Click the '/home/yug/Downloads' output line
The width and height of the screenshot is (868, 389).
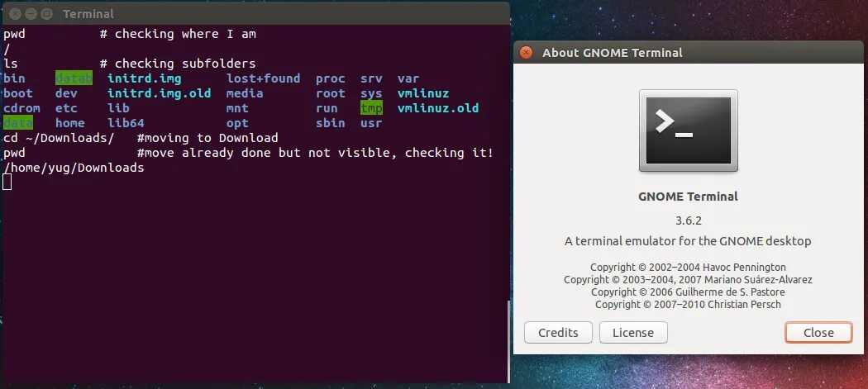click(x=74, y=168)
